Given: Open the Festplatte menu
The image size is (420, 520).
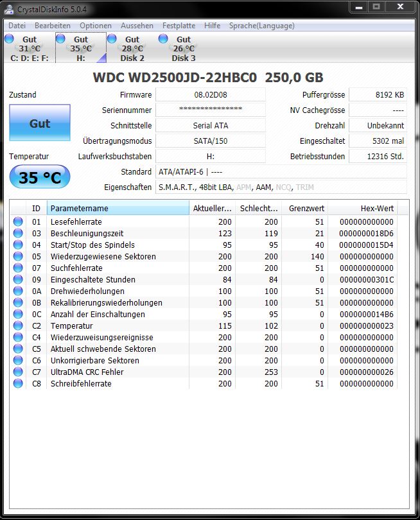Looking at the screenshot, I should pos(179,26).
